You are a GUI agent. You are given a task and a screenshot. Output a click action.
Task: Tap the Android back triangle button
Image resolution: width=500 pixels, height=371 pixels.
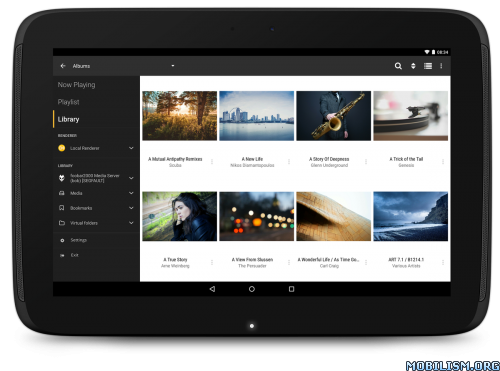(212, 289)
